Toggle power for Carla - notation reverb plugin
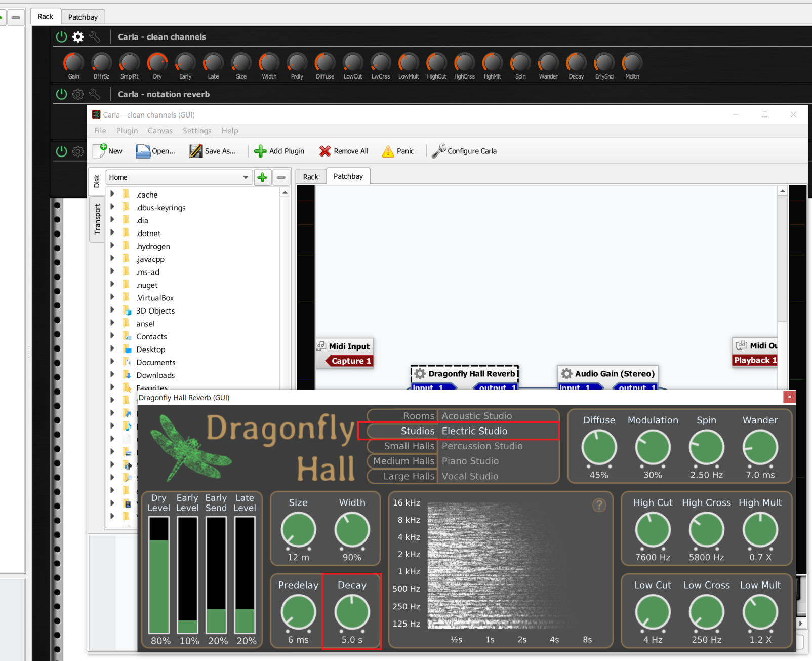 61,94
